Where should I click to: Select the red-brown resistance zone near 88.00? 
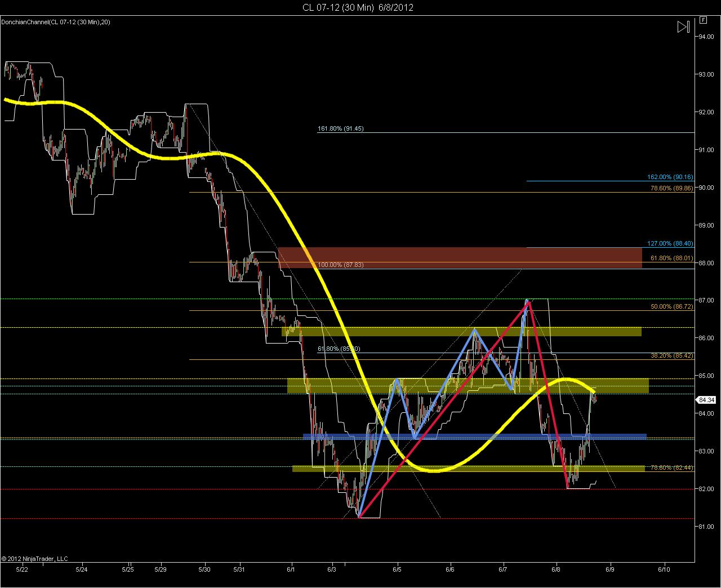(460, 257)
